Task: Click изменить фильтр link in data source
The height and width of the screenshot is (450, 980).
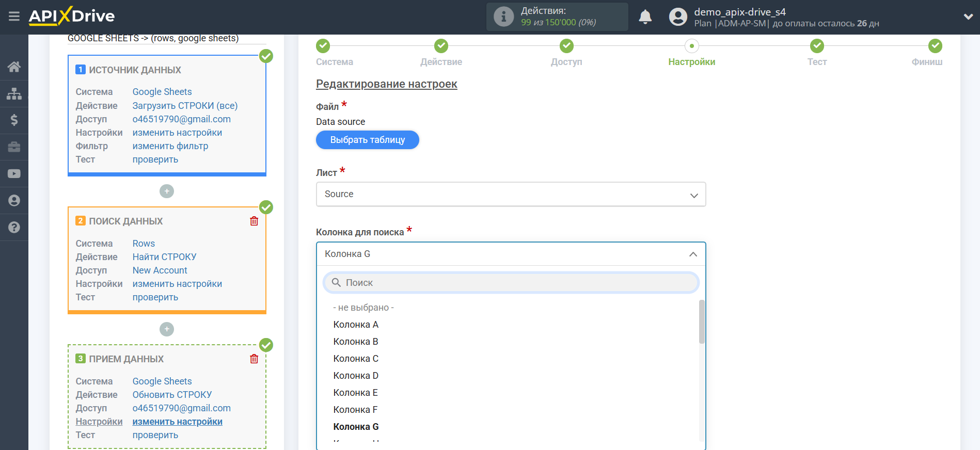Action: pyautogui.click(x=170, y=146)
